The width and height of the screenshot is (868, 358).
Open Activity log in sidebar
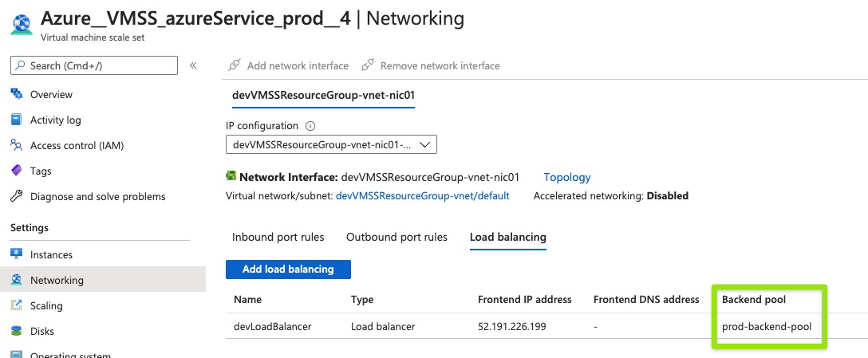(x=55, y=120)
